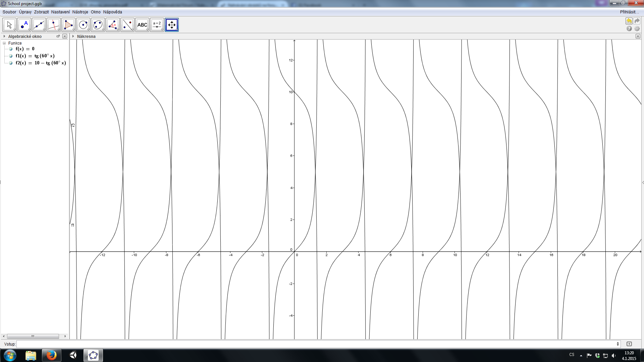Open Move tool dropdown triangle
The image size is (644, 362).
tap(14, 30)
